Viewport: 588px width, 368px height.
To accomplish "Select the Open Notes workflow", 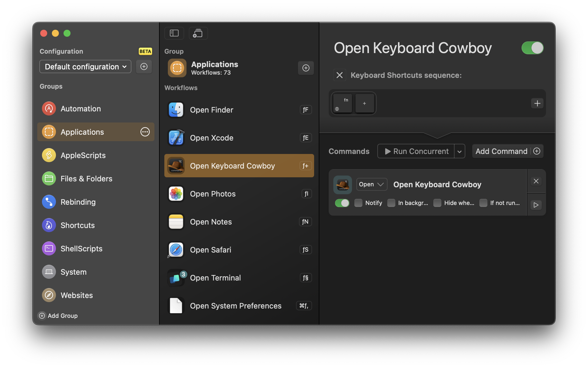I will coord(239,222).
